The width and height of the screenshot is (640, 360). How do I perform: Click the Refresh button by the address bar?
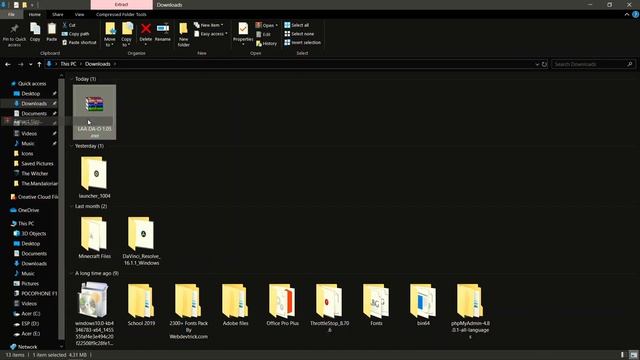544,64
